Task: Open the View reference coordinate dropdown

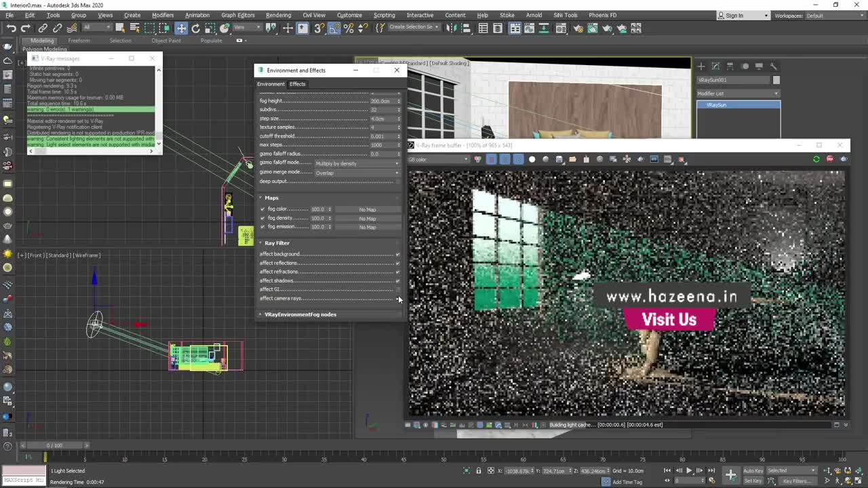Action: pyautogui.click(x=248, y=28)
